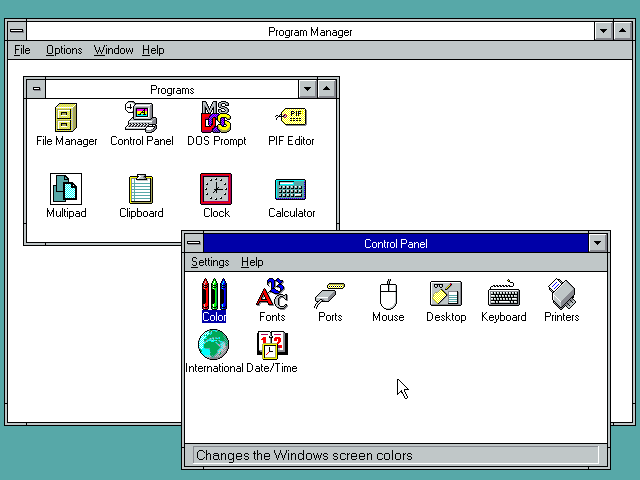Select the Clipboard icon
Viewport: 640px width, 480px height.
pos(141,189)
